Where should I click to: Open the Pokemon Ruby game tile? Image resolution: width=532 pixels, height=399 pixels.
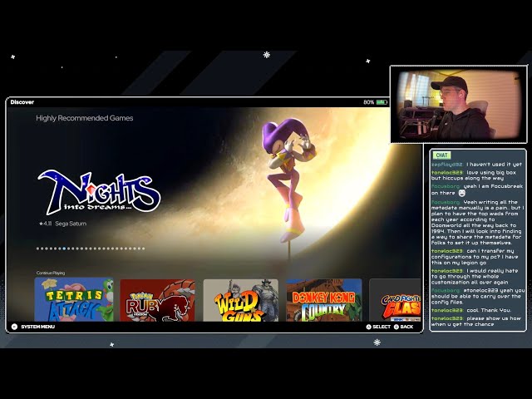(157, 300)
